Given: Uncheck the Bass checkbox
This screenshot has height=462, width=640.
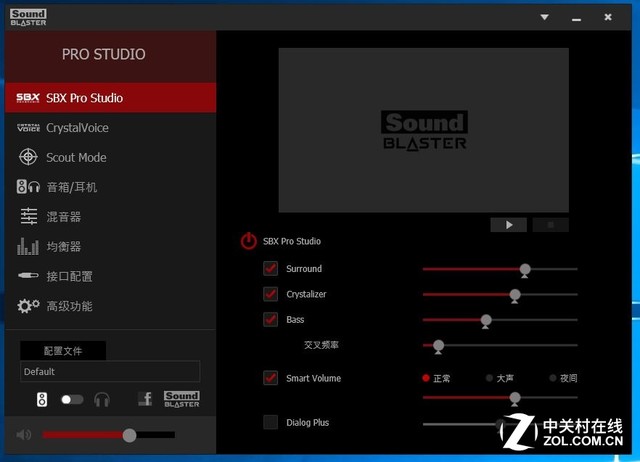Looking at the screenshot, I should (x=270, y=319).
